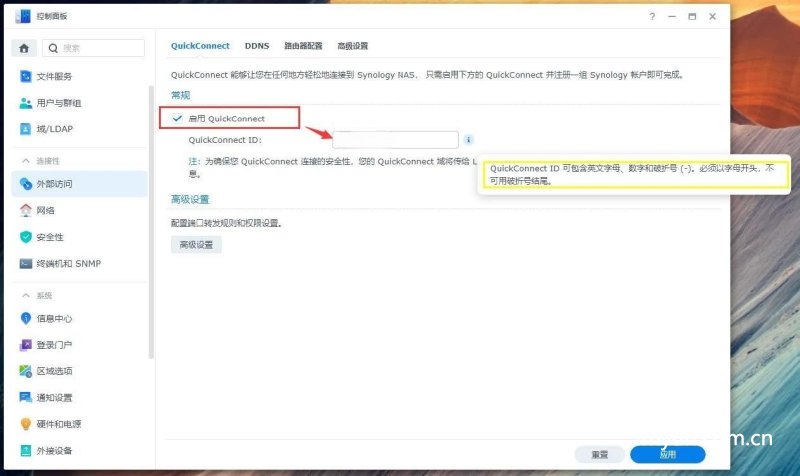Switch to 路由器配置 tab
This screenshot has width=800, height=476.
click(303, 46)
